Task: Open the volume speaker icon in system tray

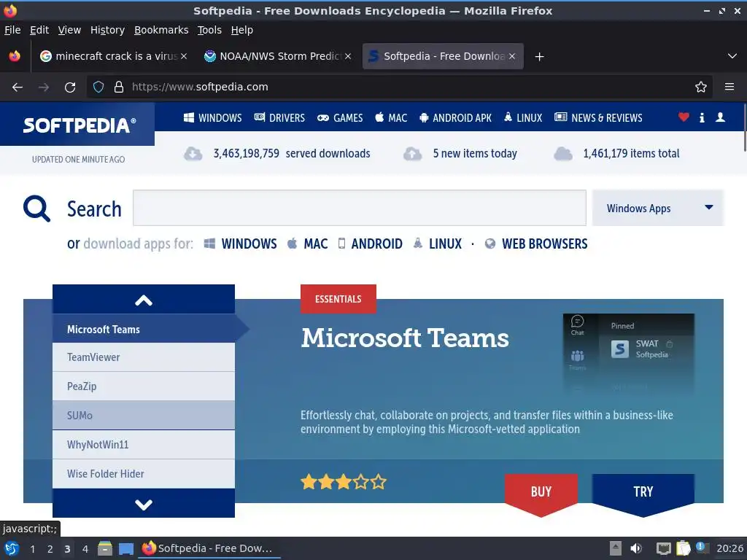Action: coord(636,548)
